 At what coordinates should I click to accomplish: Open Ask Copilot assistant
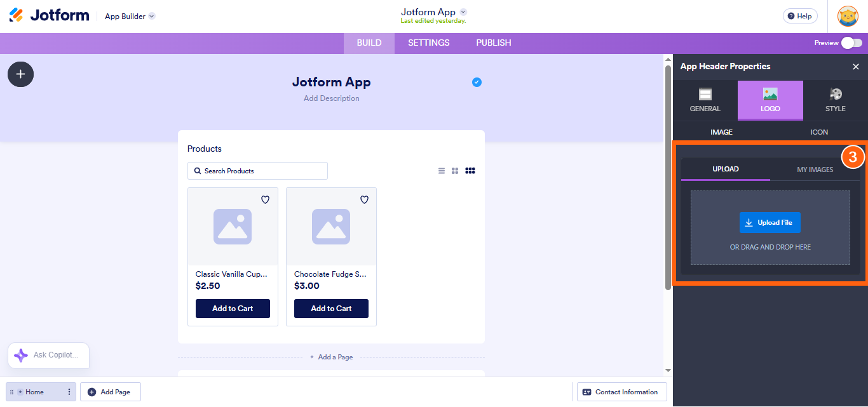pos(48,356)
